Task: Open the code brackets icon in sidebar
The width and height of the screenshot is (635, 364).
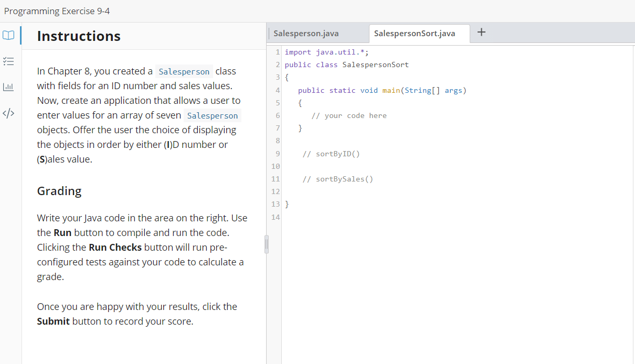Action: click(x=8, y=113)
